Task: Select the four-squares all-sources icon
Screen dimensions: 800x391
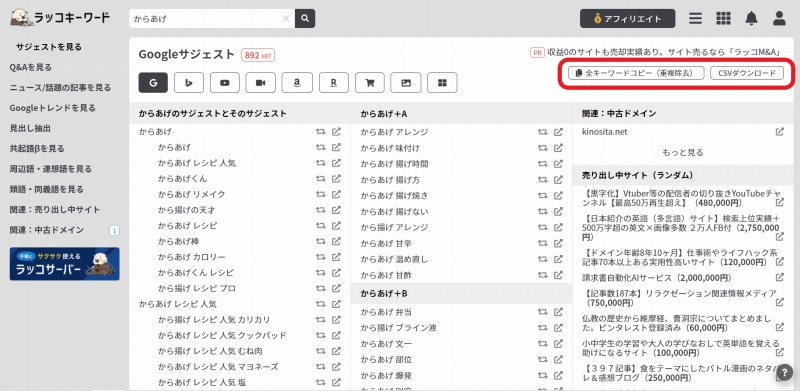Action: pyautogui.click(x=442, y=83)
